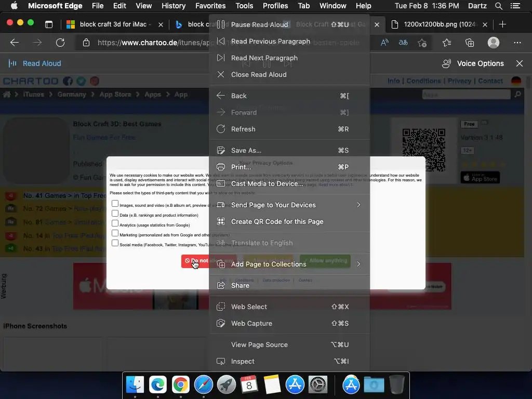Choose Web Capture menu entry

click(289, 323)
